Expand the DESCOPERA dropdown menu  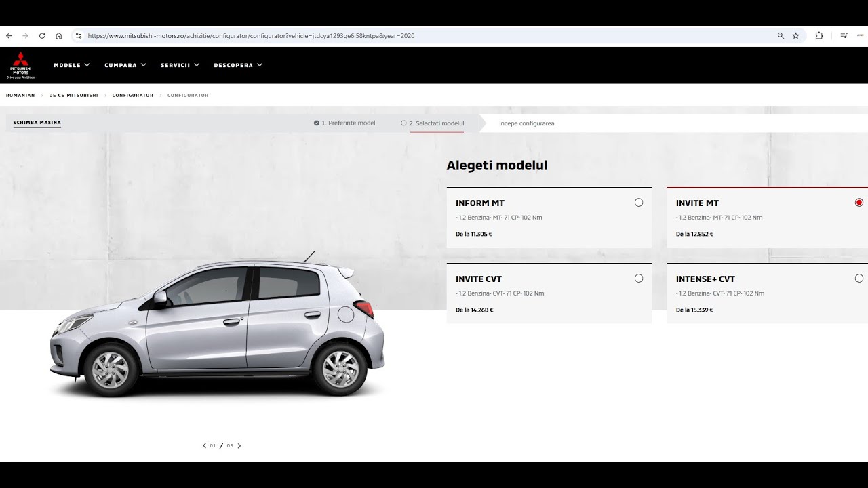238,65
